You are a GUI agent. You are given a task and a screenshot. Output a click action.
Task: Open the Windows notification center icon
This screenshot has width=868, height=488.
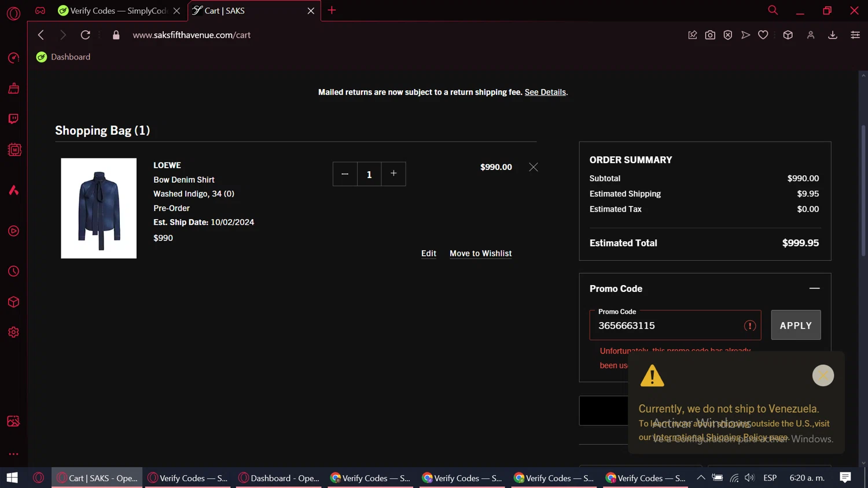click(845, 478)
